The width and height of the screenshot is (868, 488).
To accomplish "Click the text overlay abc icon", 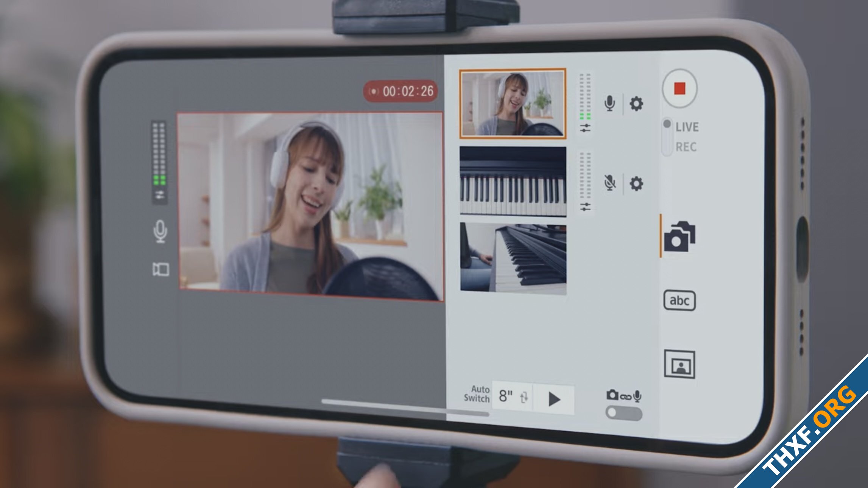I will 679,300.
